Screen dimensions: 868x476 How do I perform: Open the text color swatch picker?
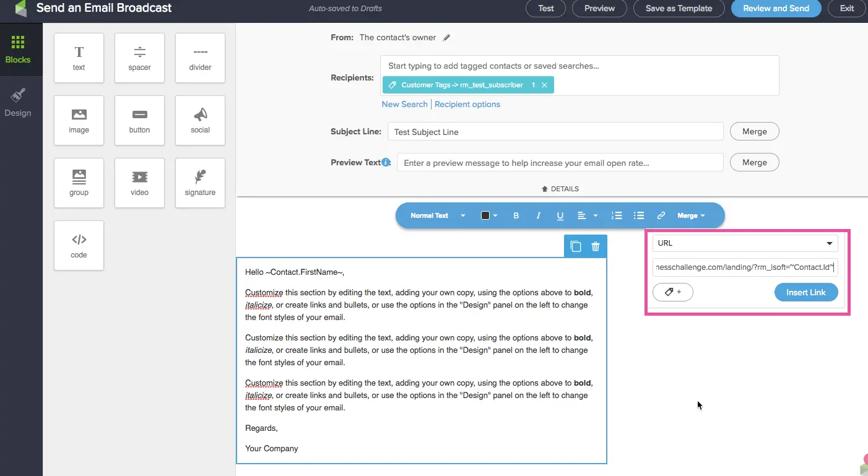489,215
